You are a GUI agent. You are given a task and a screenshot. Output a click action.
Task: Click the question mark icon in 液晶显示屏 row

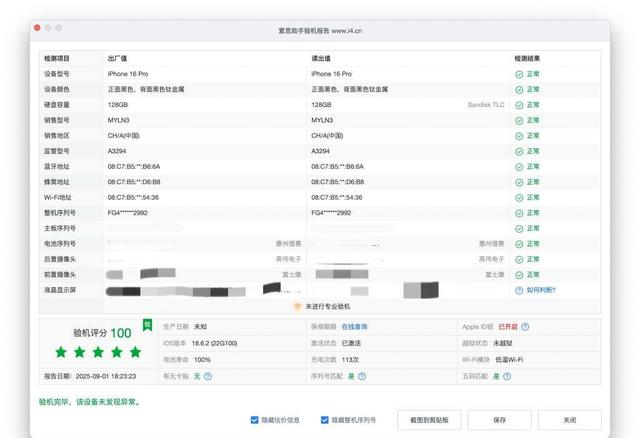tap(519, 291)
